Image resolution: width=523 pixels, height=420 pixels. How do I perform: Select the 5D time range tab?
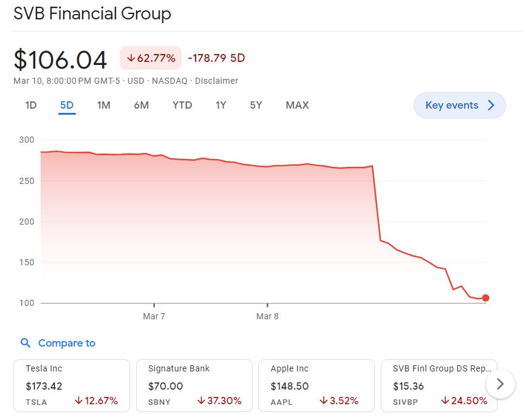click(x=67, y=105)
